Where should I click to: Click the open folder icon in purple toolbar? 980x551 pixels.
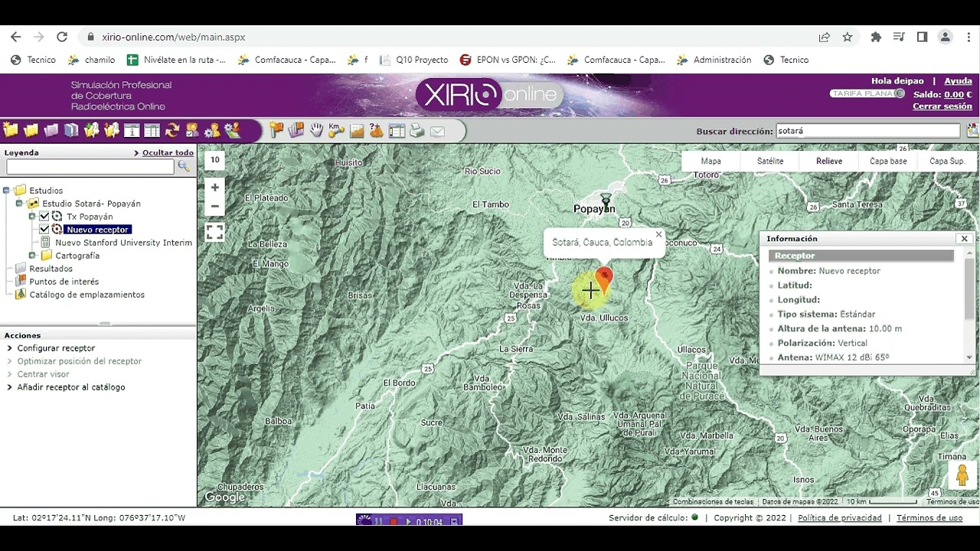(x=31, y=130)
